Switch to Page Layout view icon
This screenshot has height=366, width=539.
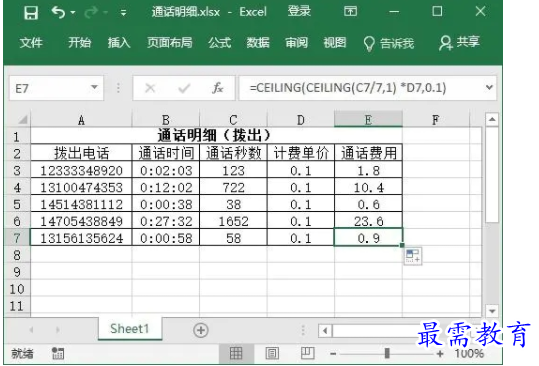pyautogui.click(x=272, y=353)
